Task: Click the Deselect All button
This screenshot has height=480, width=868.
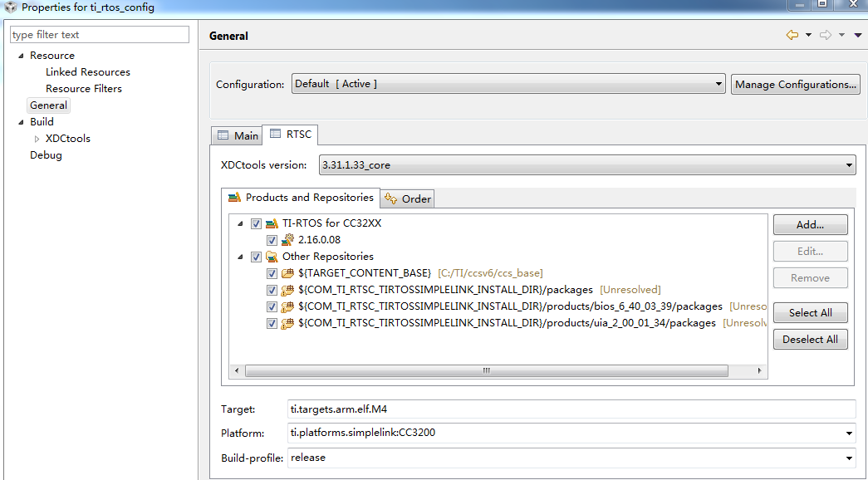Action: click(x=811, y=340)
